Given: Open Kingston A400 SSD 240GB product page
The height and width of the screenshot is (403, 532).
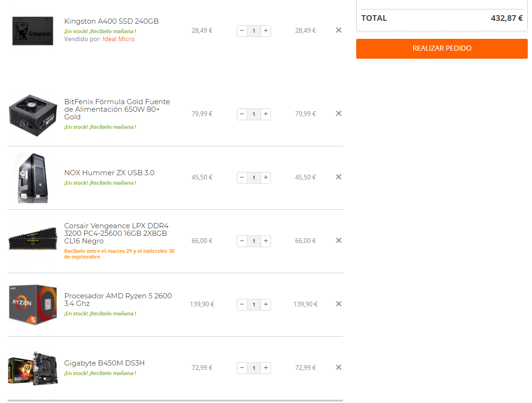Looking at the screenshot, I should [111, 21].
